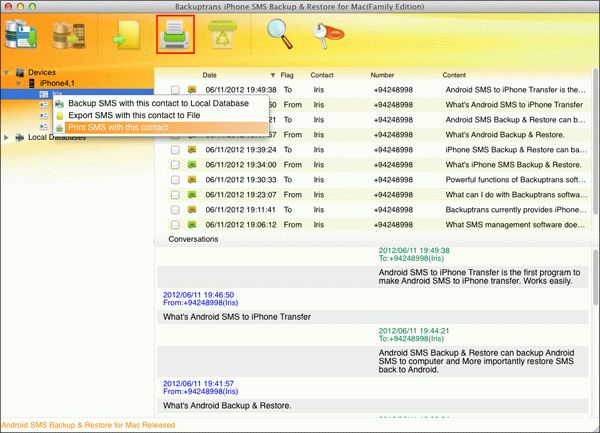Select row 'What's Android Backup & Restore.'
600x433 pixels.
(377, 135)
